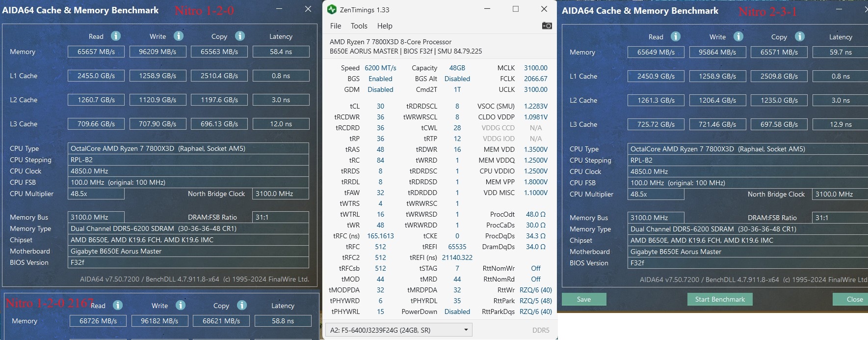Screen dimensions: 868x340
Task: Click BGS Enabled value
Action: (x=380, y=79)
